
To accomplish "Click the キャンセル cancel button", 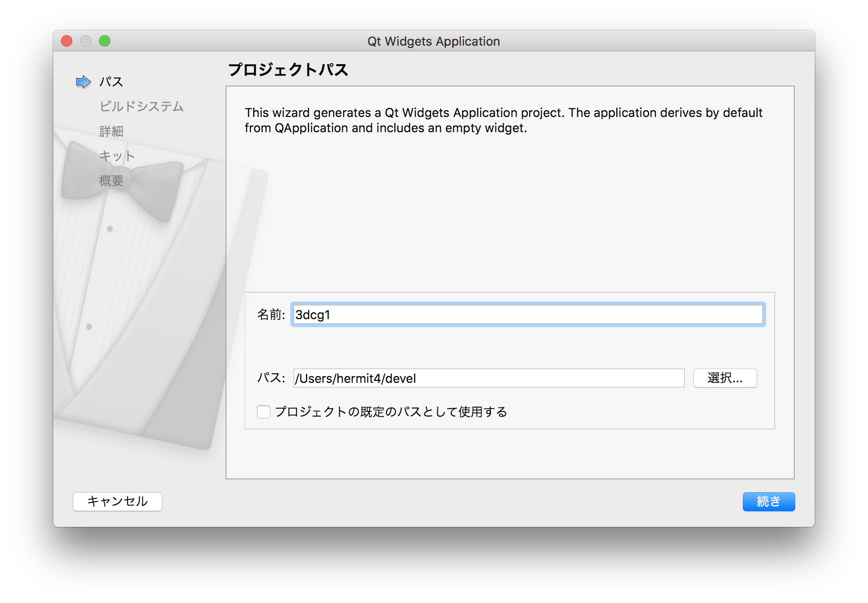I will (x=118, y=501).
